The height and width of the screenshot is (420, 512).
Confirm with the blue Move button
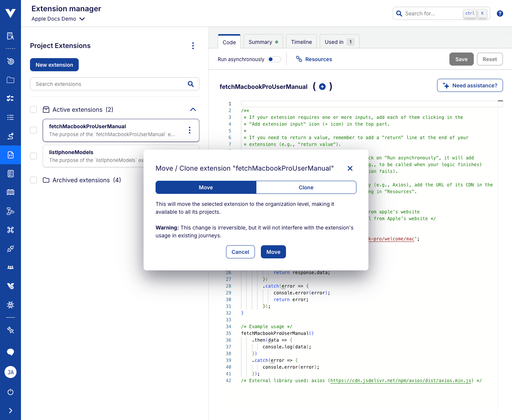(273, 252)
